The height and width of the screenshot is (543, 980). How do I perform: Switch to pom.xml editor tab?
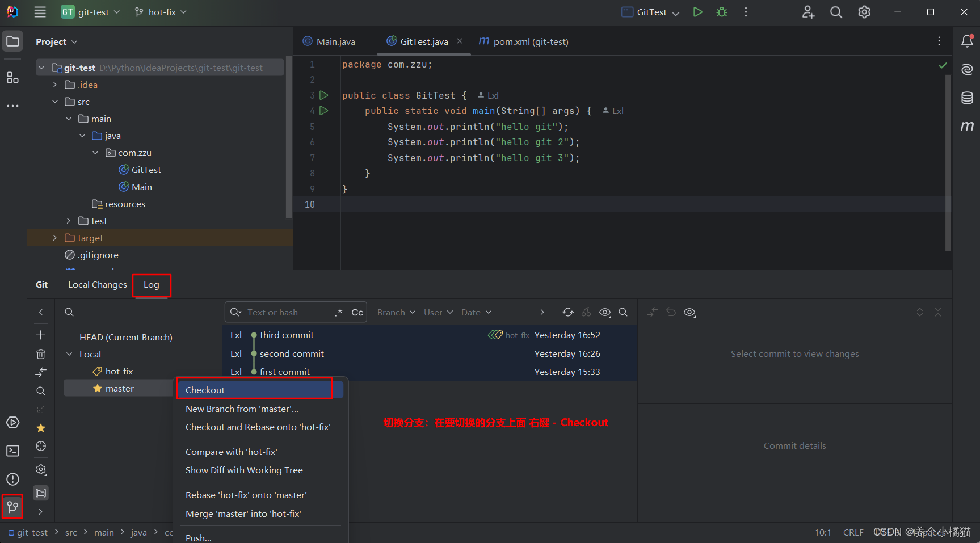524,41
